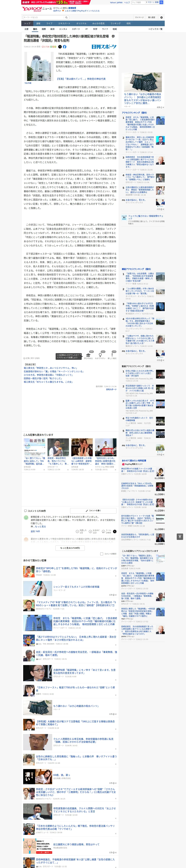Click Yahoo! JAPAN link in top bar

coord(116,2)
